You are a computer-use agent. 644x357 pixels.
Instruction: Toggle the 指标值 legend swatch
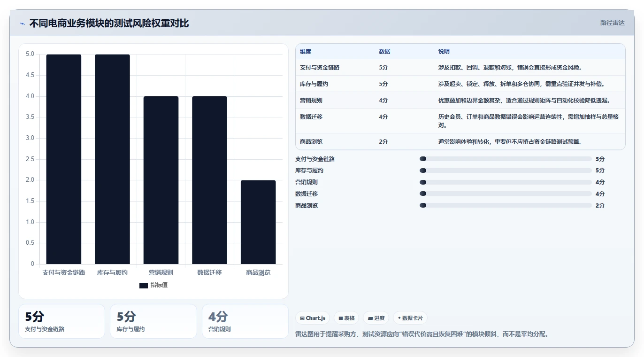click(x=144, y=286)
